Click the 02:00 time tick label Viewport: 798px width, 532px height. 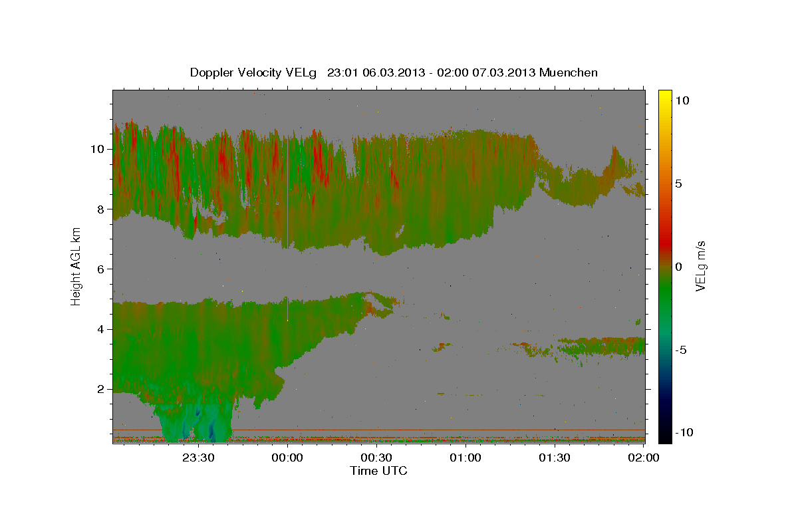point(644,458)
